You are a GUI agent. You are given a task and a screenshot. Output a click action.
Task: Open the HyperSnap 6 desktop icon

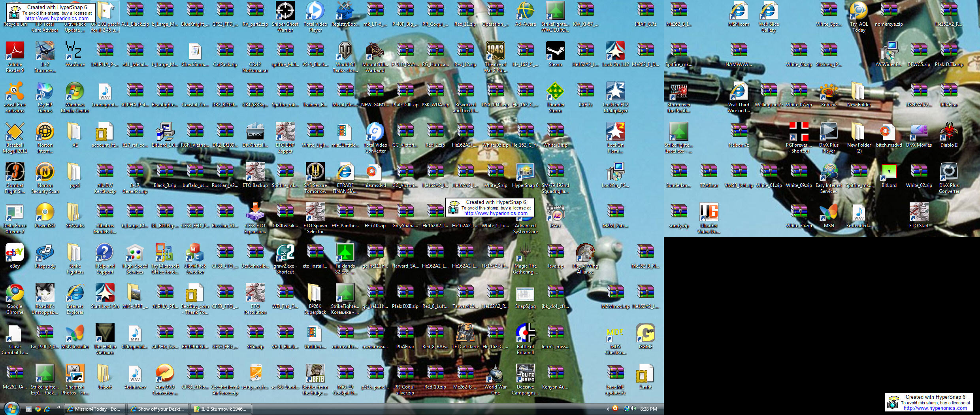coord(526,175)
